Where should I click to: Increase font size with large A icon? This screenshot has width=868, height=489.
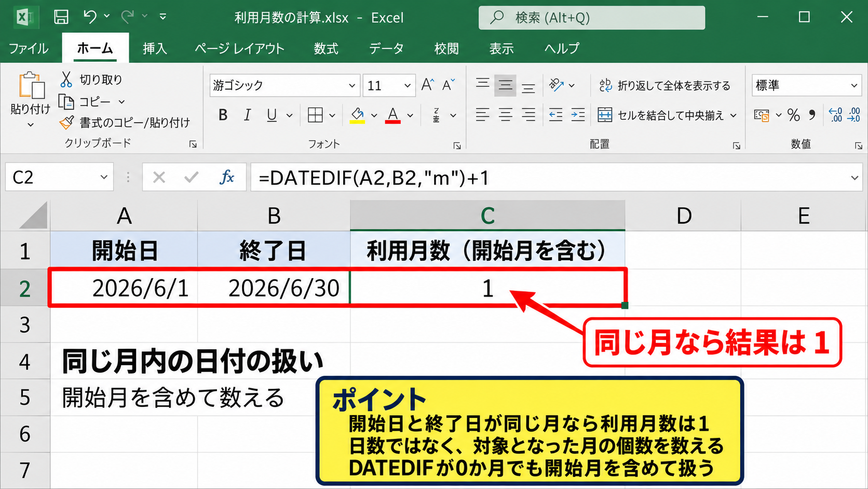(x=427, y=85)
